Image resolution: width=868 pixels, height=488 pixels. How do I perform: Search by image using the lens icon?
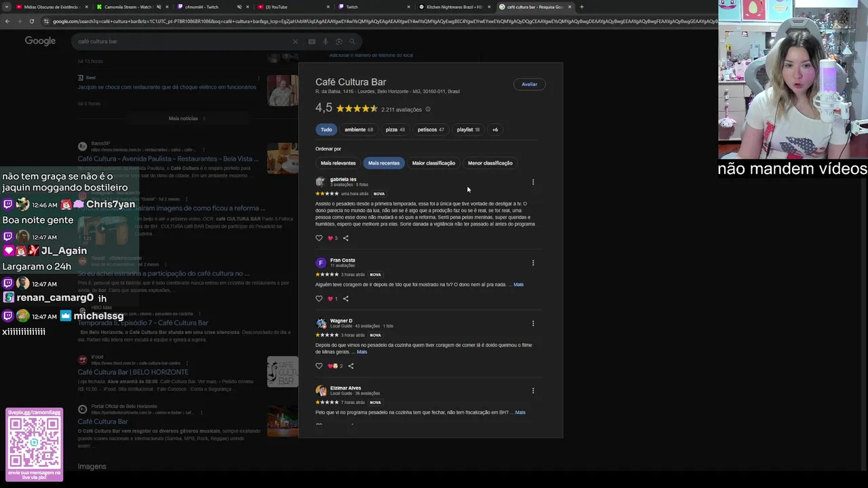click(x=339, y=41)
